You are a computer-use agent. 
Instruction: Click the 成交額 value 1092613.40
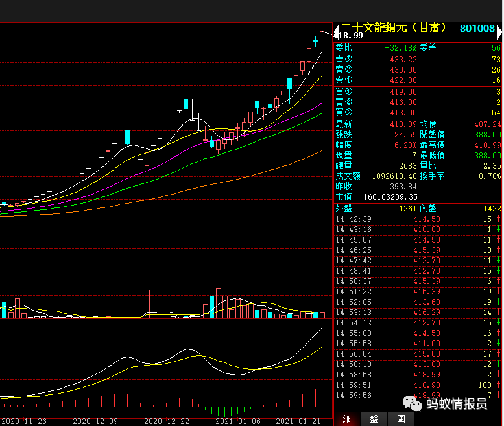click(x=394, y=176)
